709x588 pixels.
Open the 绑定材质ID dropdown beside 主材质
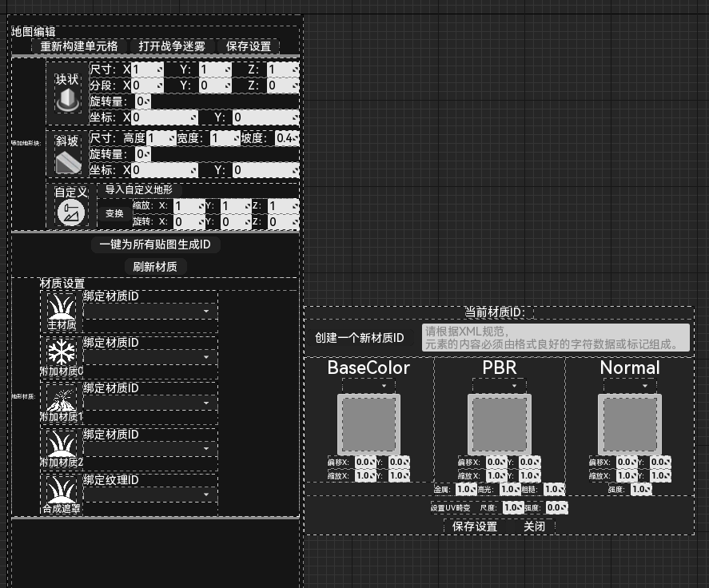150,312
